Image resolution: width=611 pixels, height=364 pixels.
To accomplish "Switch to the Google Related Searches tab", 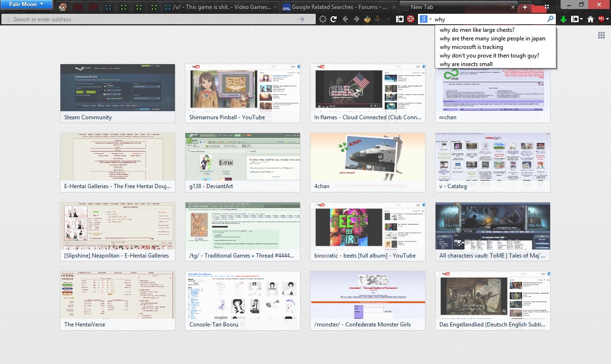I will tap(339, 7).
